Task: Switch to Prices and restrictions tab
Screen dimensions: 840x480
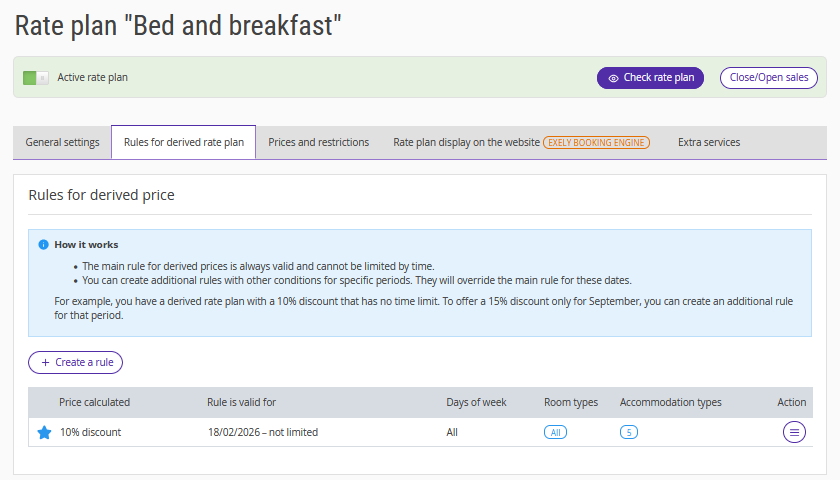Action: (318, 142)
